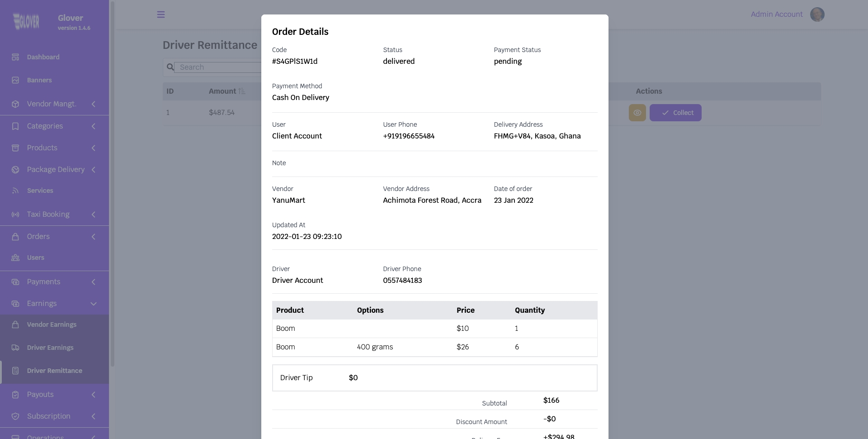Screen dimensions: 868x439
Task: Click the Users group icon
Action: point(15,258)
